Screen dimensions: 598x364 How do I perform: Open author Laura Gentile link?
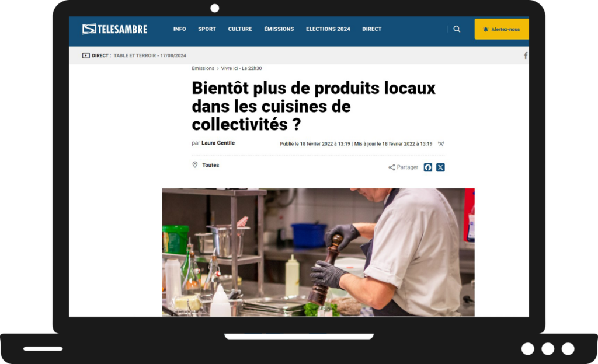pos(218,143)
